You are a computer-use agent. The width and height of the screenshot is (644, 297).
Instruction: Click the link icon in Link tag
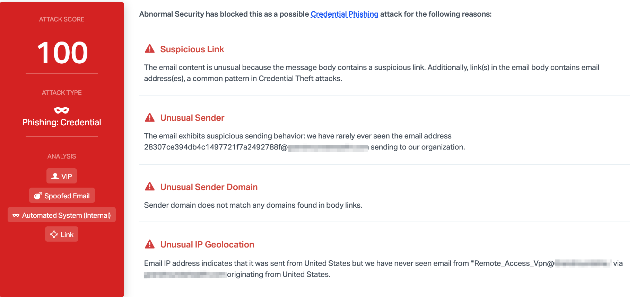coord(54,234)
